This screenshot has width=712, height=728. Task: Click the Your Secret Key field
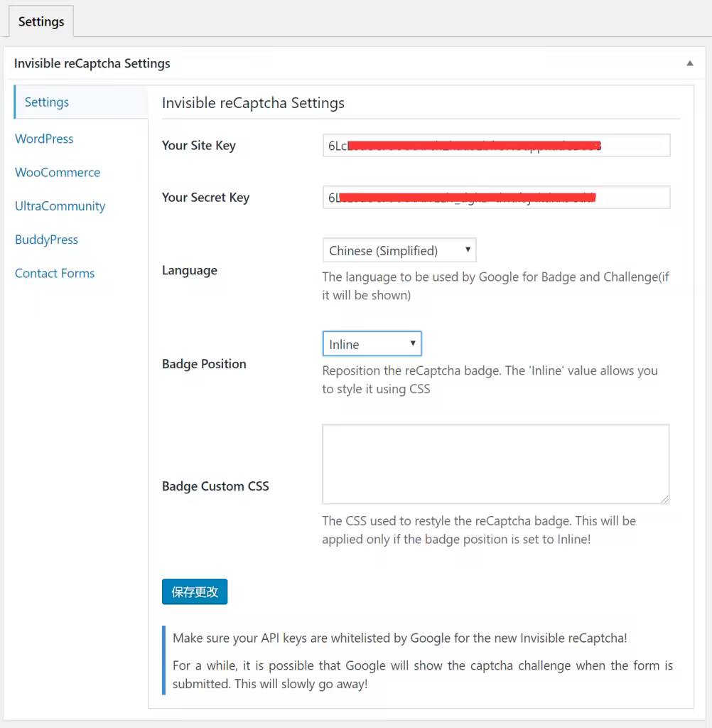pyautogui.click(x=496, y=198)
